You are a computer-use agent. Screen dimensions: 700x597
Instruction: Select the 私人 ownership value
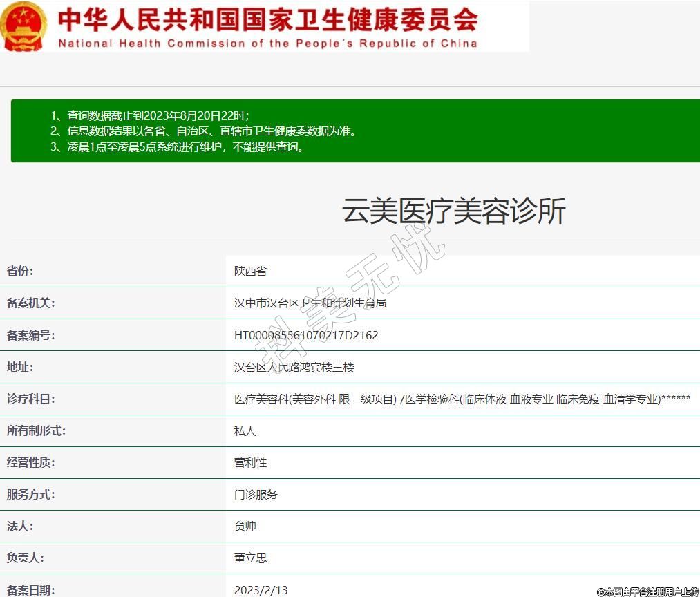(245, 430)
